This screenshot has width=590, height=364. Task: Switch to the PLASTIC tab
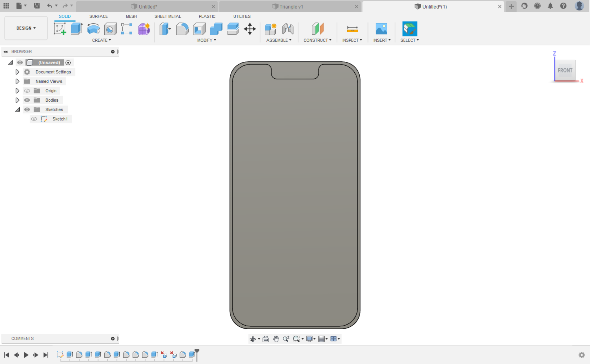[x=207, y=16]
